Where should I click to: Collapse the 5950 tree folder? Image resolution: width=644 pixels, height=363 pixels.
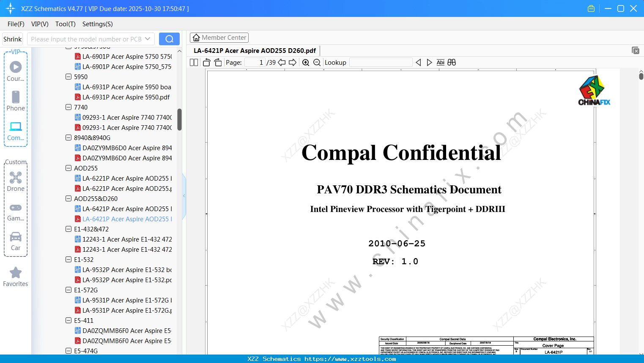pyautogui.click(x=69, y=77)
